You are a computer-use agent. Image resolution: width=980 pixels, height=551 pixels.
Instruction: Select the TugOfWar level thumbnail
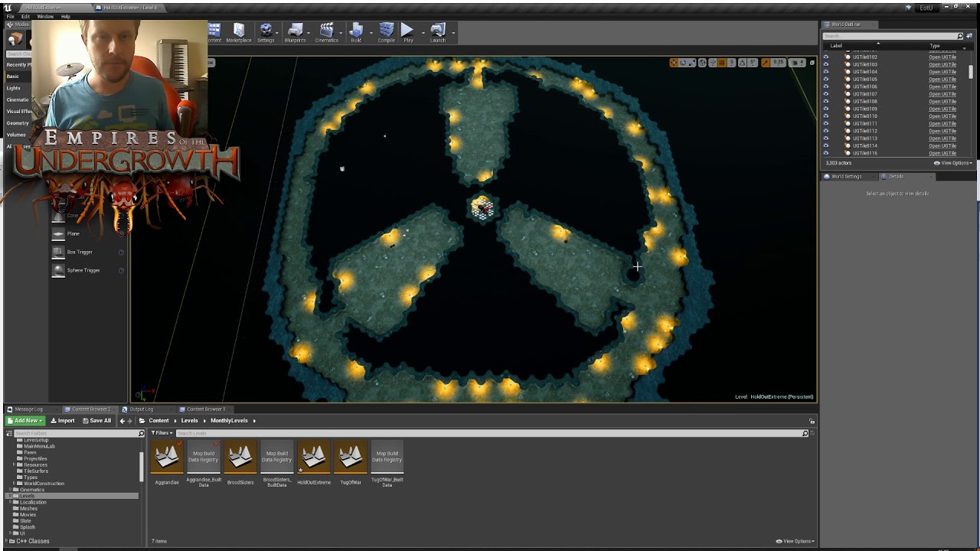pos(351,457)
